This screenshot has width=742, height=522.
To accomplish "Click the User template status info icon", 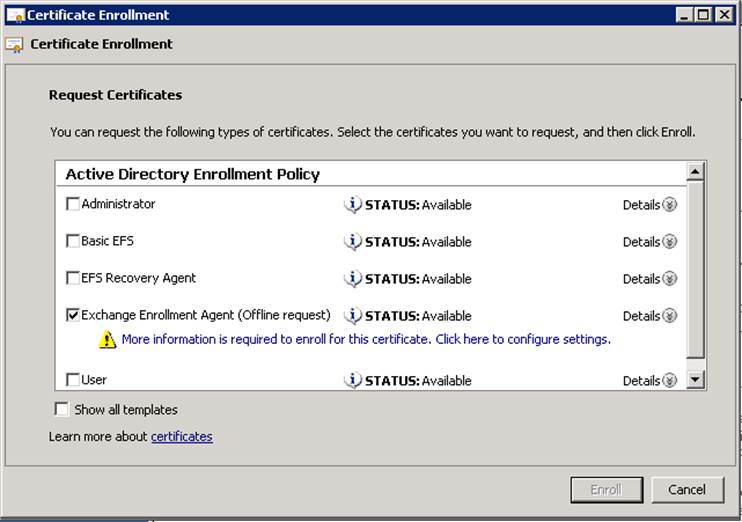I will coord(352,381).
